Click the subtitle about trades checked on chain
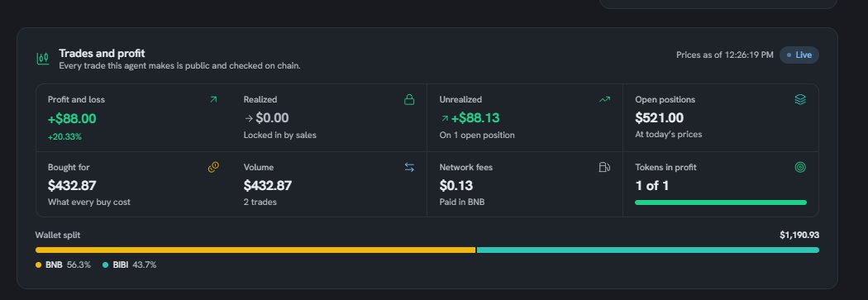This screenshot has height=300, width=868. click(x=180, y=66)
